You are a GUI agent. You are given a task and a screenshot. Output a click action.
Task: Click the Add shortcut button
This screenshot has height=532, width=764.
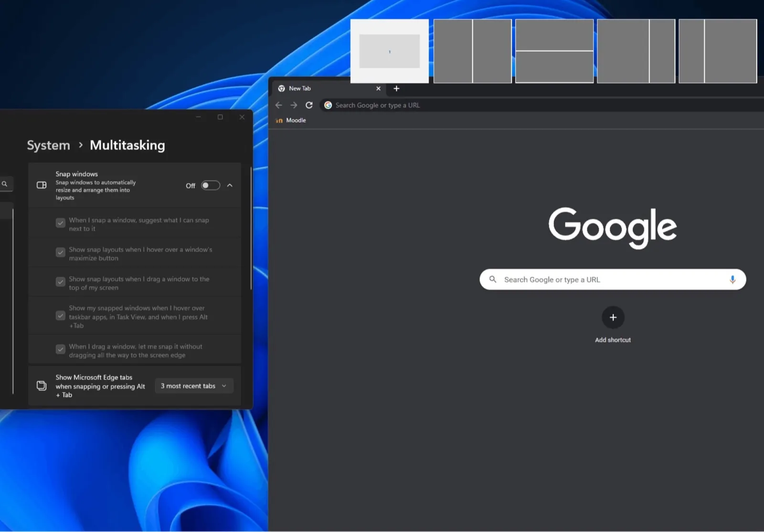(613, 317)
